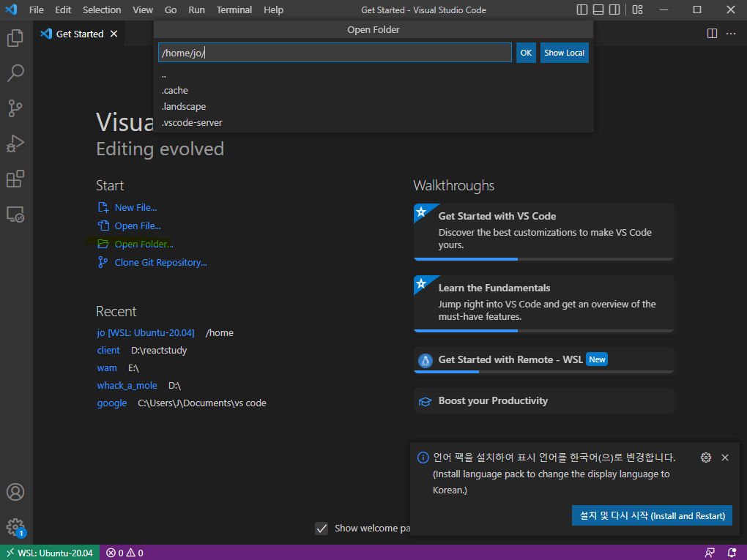
Task: Open editor More Actions ellipsis
Action: coord(731,34)
